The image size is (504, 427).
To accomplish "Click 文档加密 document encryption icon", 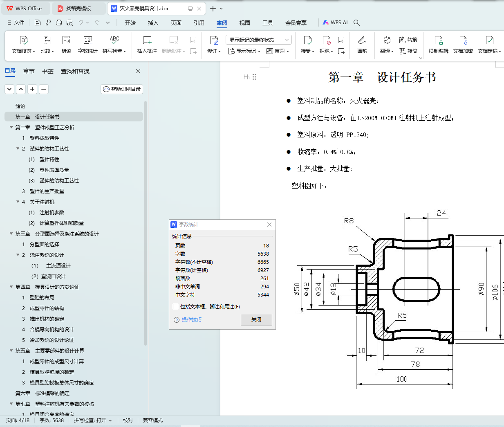I will (463, 40).
